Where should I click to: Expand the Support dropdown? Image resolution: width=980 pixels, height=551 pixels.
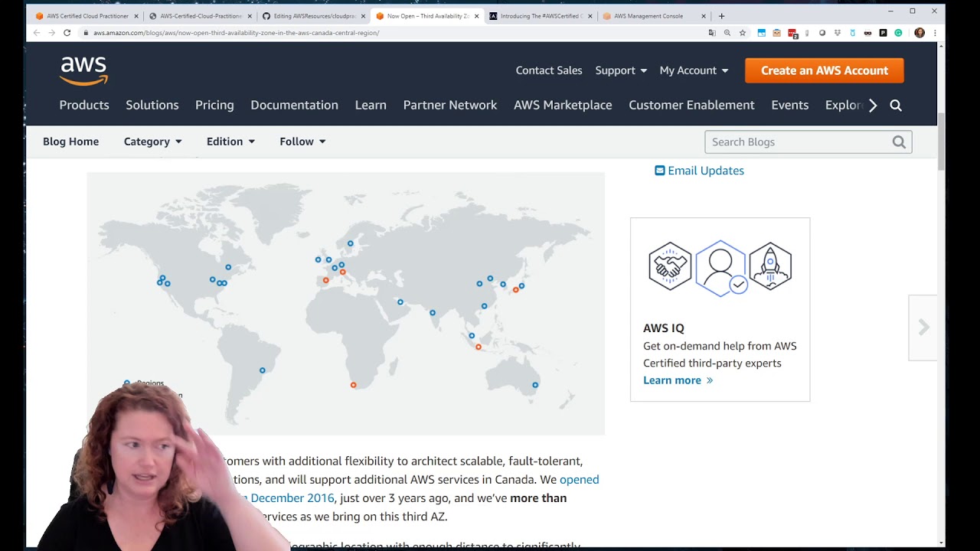pyautogui.click(x=621, y=70)
